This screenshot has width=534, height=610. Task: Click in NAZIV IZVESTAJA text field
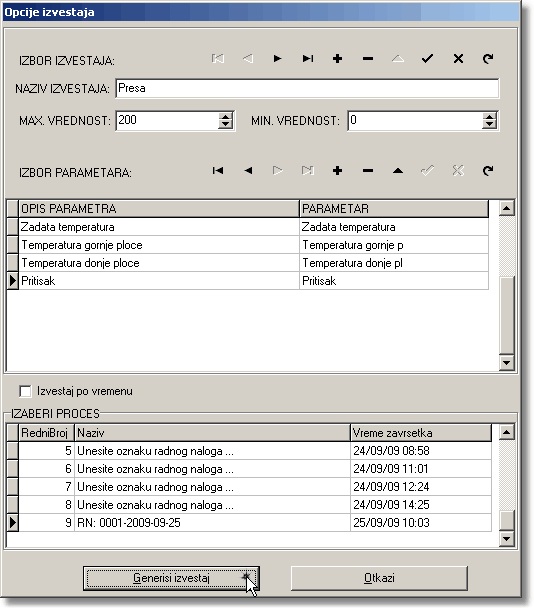click(x=307, y=88)
